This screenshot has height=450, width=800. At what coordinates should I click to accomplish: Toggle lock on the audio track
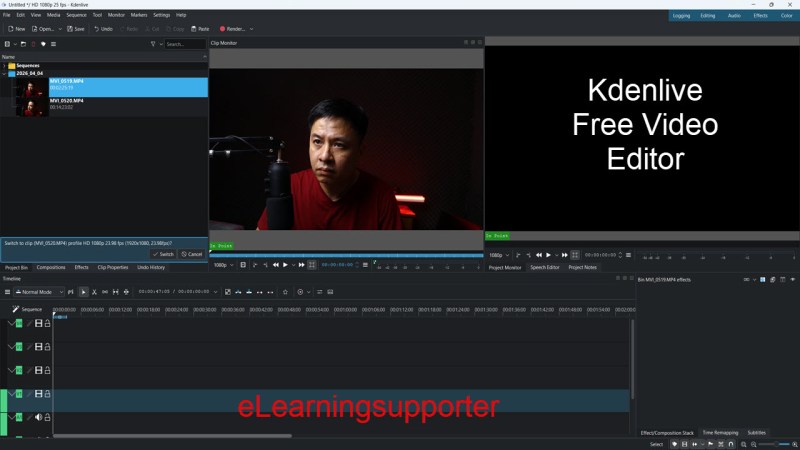pos(47,417)
